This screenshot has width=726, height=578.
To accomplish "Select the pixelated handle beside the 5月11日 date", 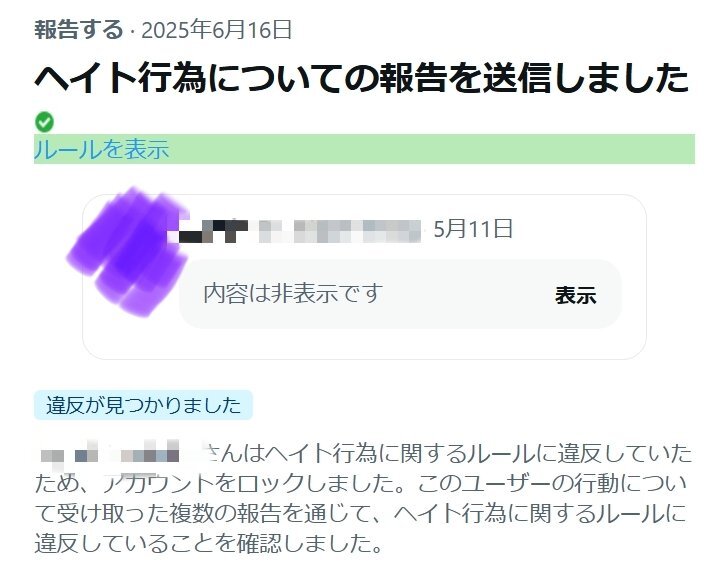I will point(339,231).
